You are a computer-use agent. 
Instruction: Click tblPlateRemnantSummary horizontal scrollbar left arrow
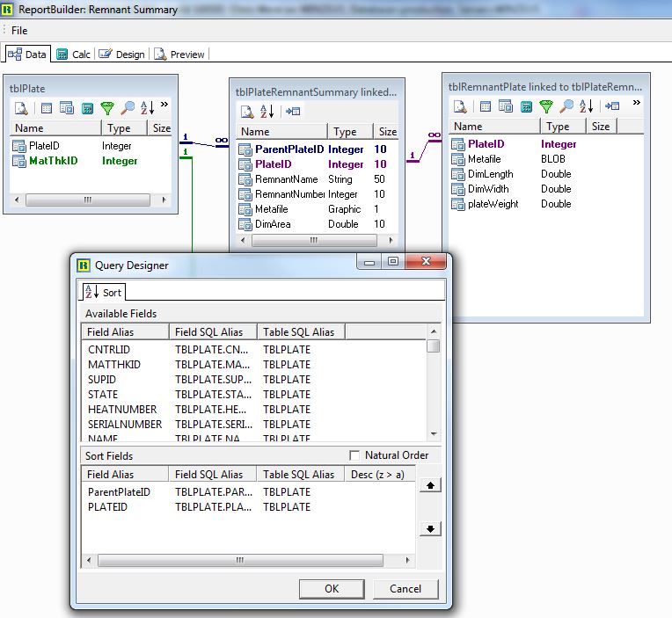pyautogui.click(x=243, y=240)
